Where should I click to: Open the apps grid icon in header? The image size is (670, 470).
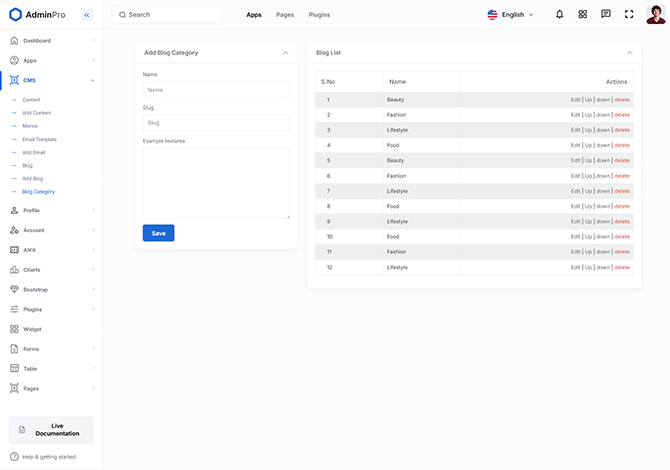582,15
